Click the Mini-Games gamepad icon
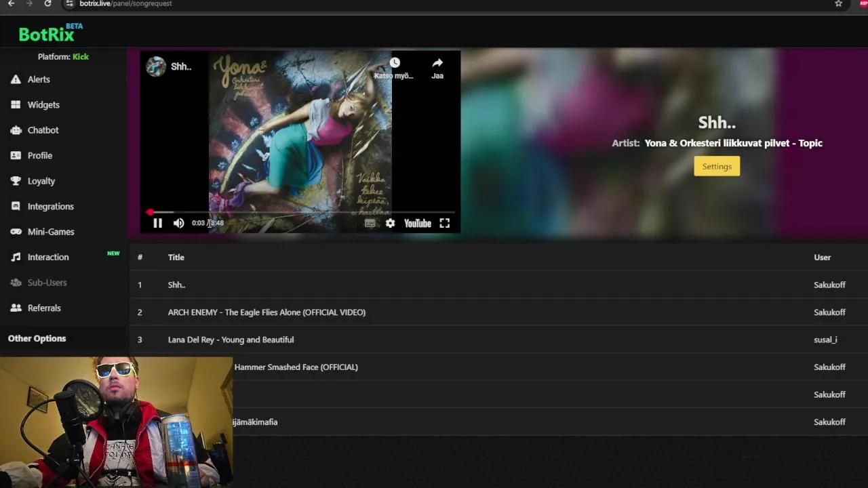868x488 pixels. (16, 232)
